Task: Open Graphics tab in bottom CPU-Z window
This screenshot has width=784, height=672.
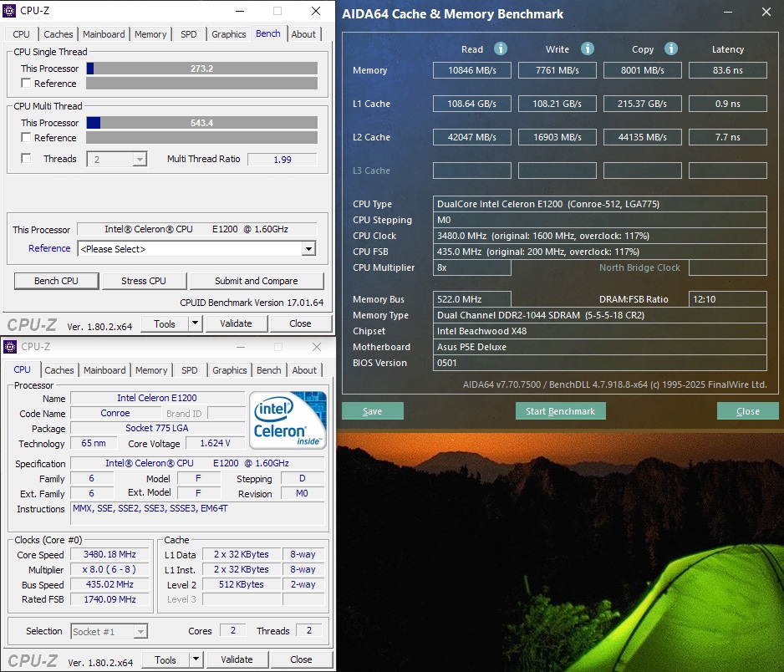Action: (230, 370)
